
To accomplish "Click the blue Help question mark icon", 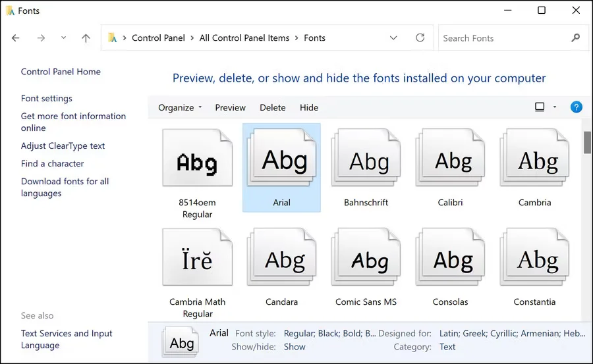I will click(x=576, y=107).
